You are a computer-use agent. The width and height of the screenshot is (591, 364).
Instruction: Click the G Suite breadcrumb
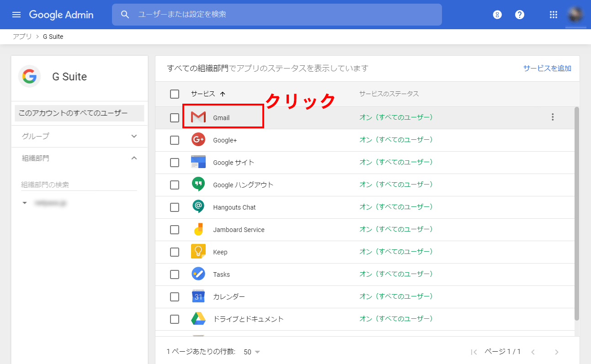(53, 37)
